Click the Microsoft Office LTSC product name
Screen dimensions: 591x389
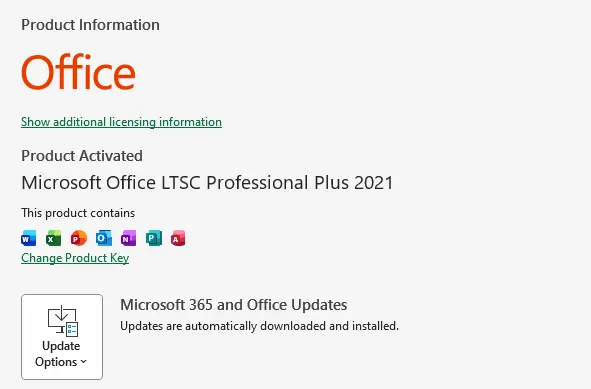click(207, 183)
